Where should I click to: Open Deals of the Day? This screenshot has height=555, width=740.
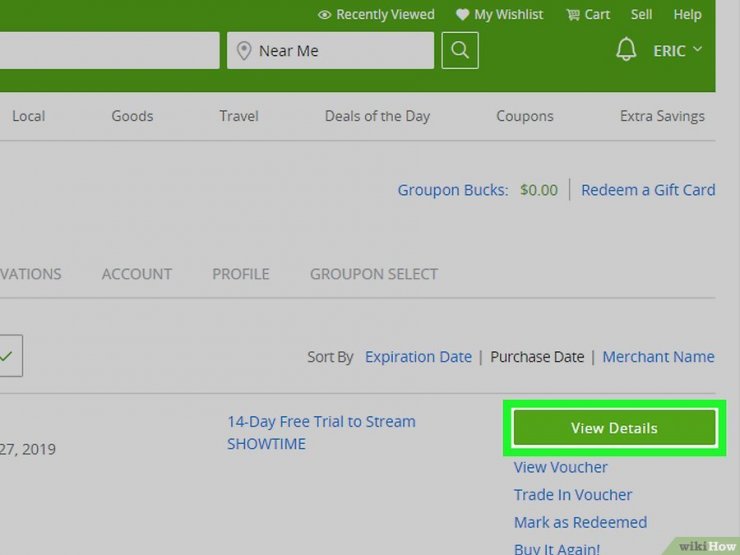pyautogui.click(x=378, y=116)
